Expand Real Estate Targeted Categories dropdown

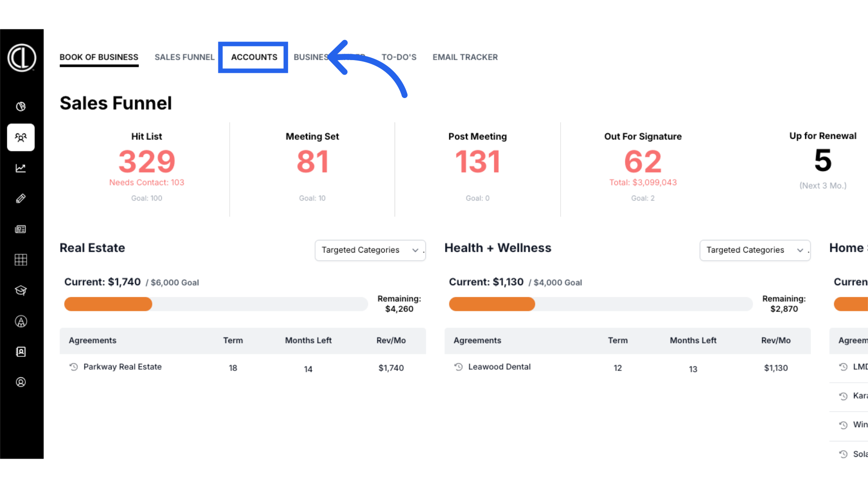[370, 250]
